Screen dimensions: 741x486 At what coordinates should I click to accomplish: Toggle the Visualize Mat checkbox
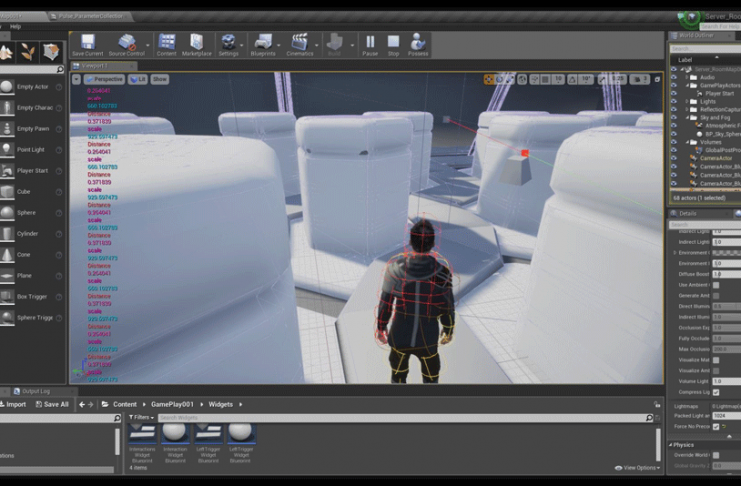click(x=716, y=360)
